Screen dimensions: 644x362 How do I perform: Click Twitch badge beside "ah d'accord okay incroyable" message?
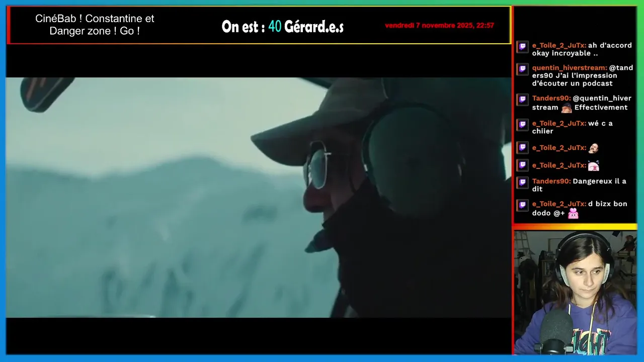click(523, 47)
